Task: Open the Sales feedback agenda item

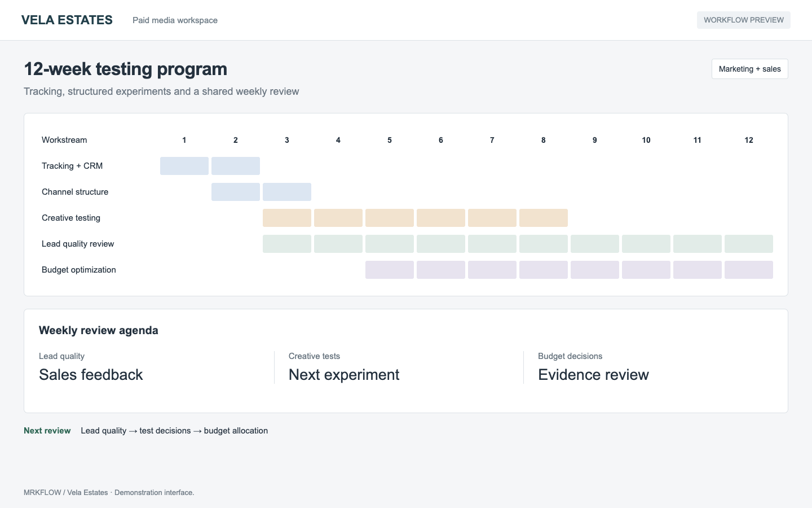Action: pyautogui.click(x=91, y=375)
